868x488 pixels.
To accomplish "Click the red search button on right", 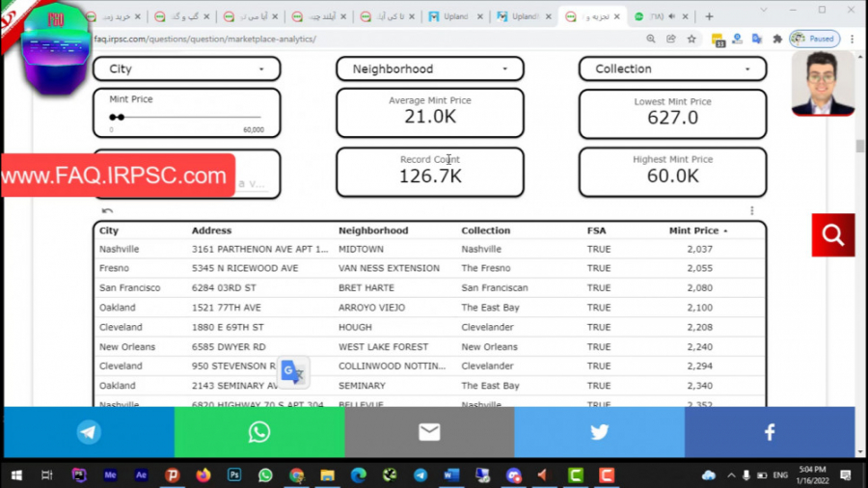I will click(x=833, y=235).
